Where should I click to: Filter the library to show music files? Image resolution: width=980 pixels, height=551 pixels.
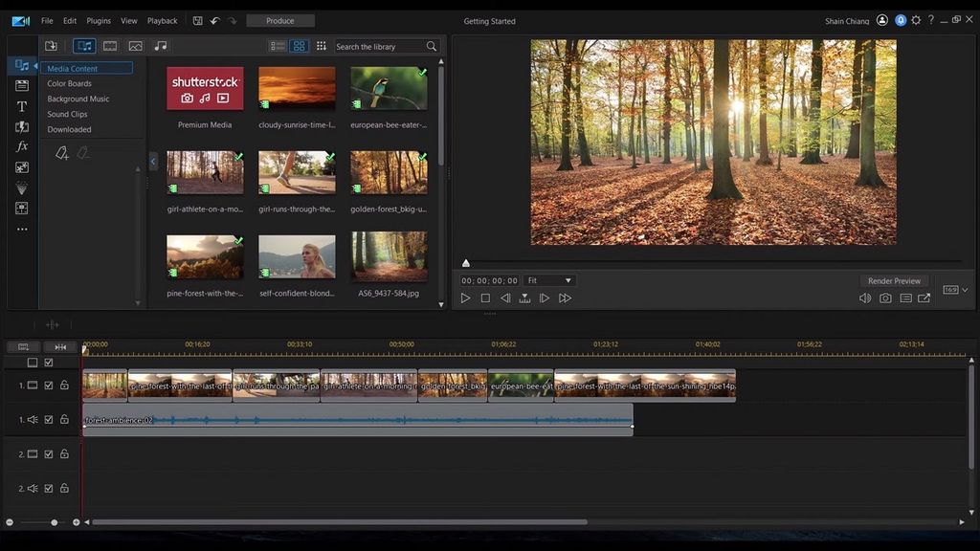click(160, 45)
